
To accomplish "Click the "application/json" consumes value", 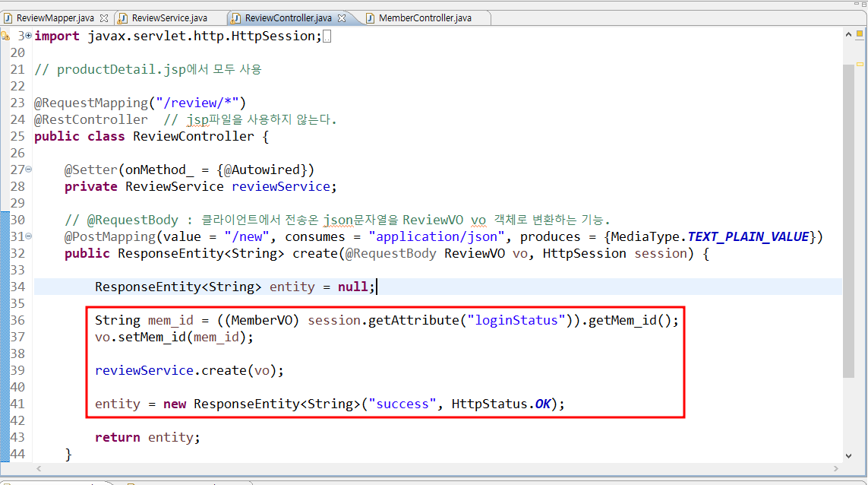I will [x=437, y=236].
